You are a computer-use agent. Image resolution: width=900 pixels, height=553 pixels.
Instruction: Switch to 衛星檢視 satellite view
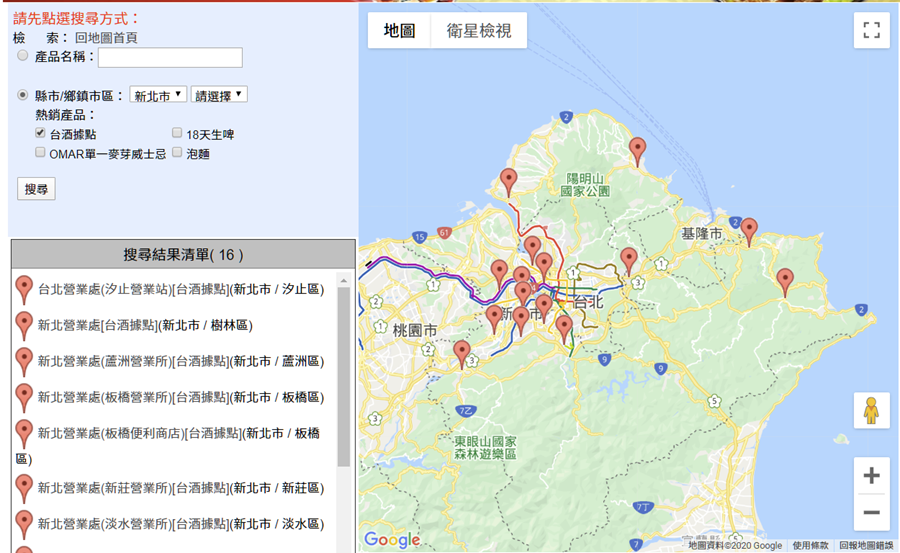click(x=479, y=30)
